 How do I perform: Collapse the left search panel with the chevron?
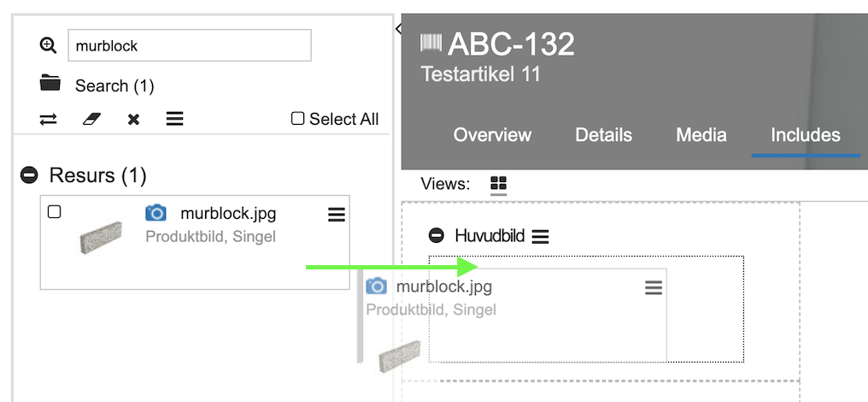click(x=398, y=29)
